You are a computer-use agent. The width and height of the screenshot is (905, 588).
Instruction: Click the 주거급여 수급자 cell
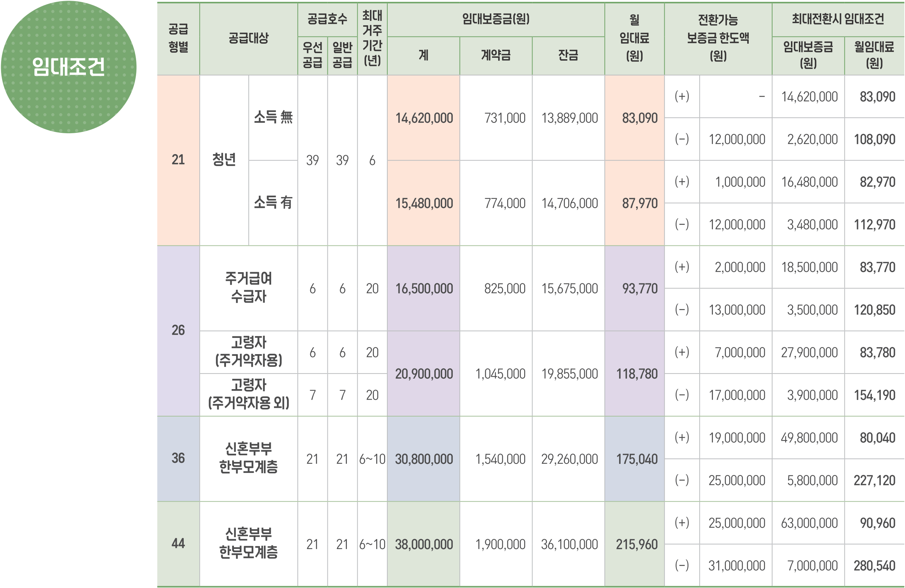click(248, 288)
